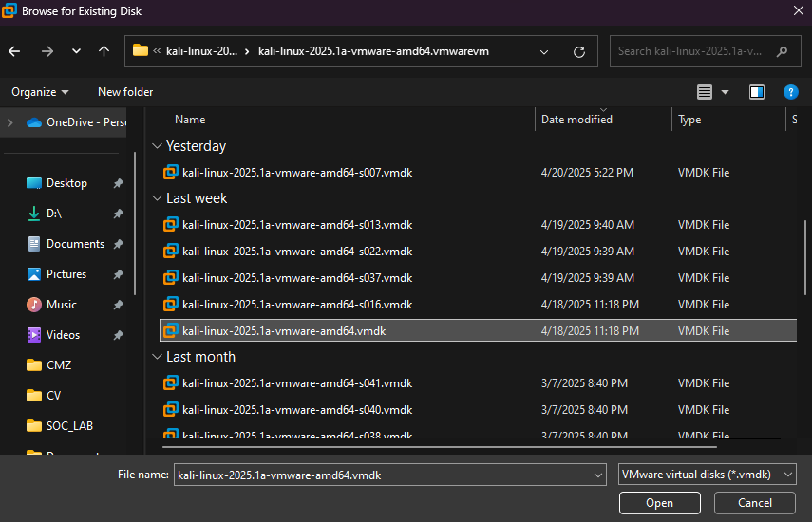The image size is (812, 522).
Task: Focus the Search kali-linux search box
Action: (x=706, y=51)
